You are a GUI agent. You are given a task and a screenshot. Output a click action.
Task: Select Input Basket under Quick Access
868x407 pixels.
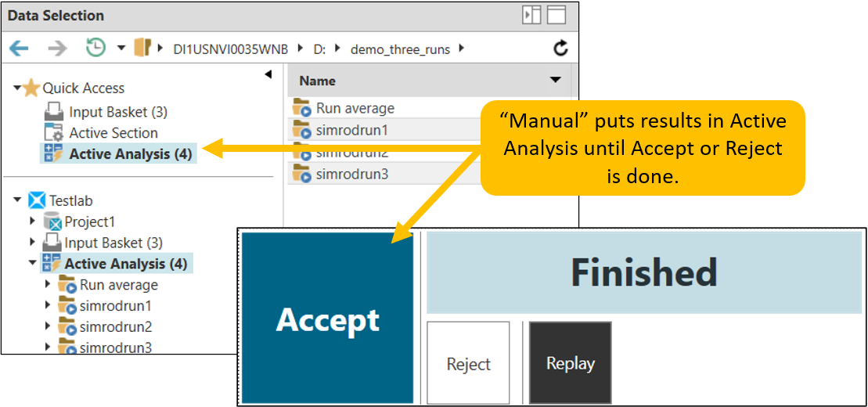117,112
